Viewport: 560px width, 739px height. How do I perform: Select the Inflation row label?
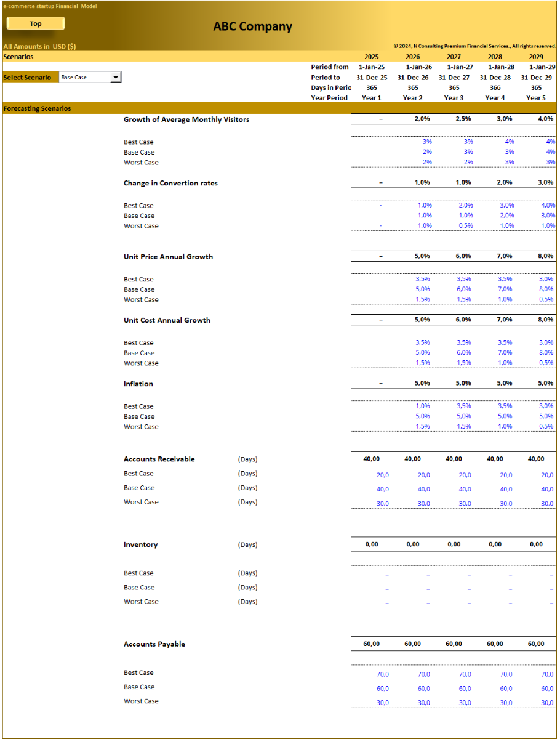click(x=138, y=384)
